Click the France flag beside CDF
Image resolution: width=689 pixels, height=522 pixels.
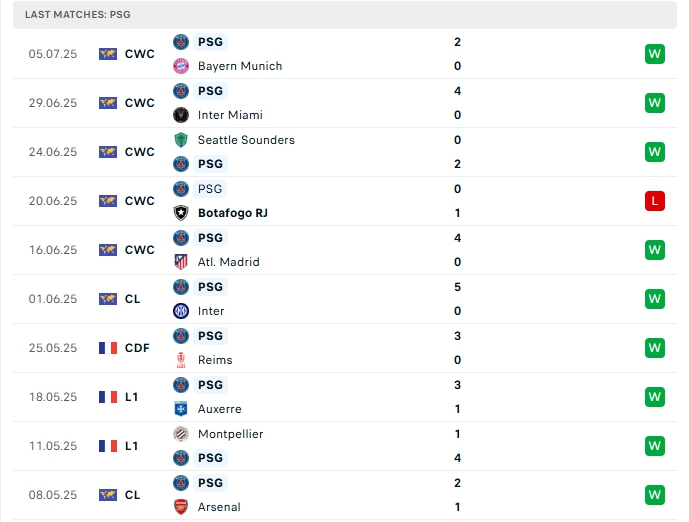click(x=108, y=348)
